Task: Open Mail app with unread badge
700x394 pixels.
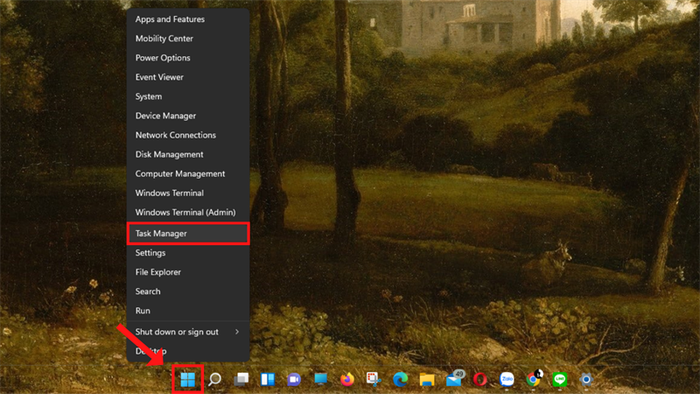Action: click(454, 378)
